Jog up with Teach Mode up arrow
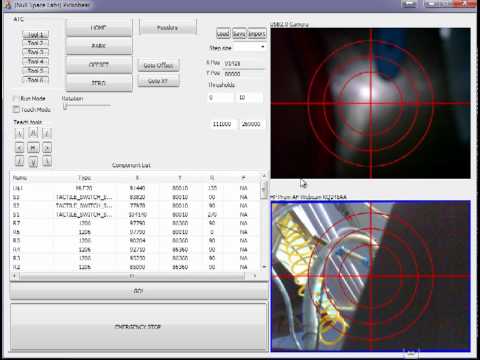480x360 pixels. click(33, 134)
